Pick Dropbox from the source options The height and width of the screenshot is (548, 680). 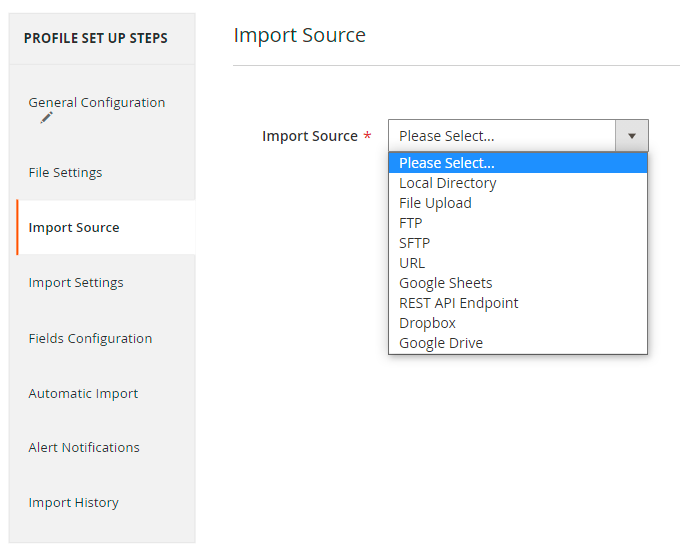click(x=427, y=323)
